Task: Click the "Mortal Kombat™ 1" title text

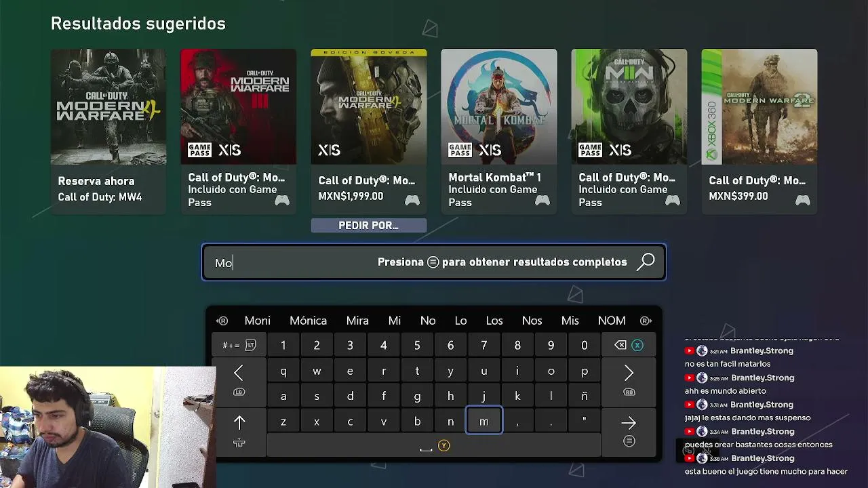Action: [495, 178]
